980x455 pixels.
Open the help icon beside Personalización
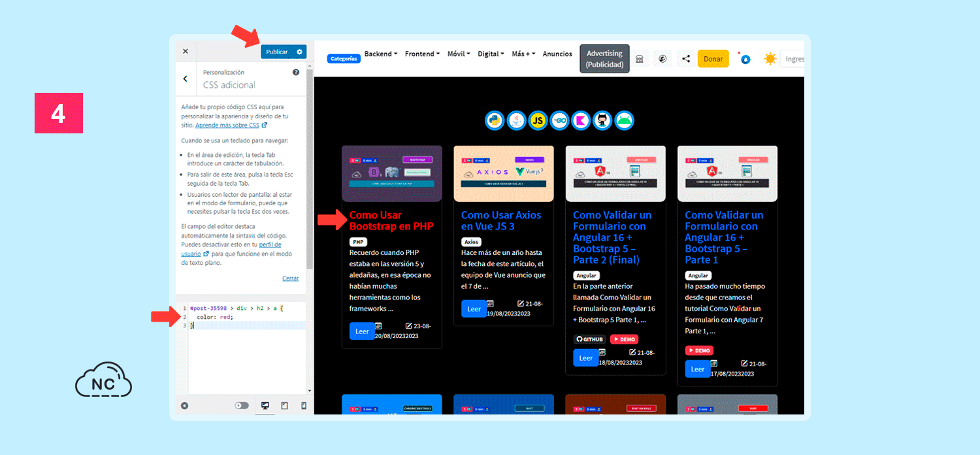click(x=296, y=73)
